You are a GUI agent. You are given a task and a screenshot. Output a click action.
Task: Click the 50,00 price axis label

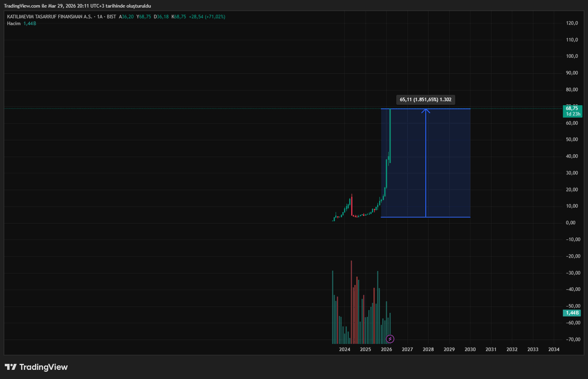[572, 140]
